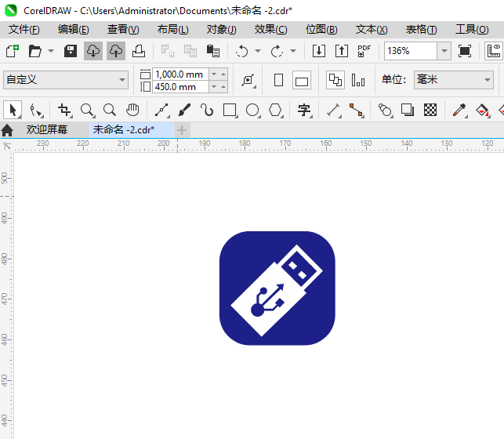
Task: Click the cloud upload icon
Action: (x=116, y=51)
